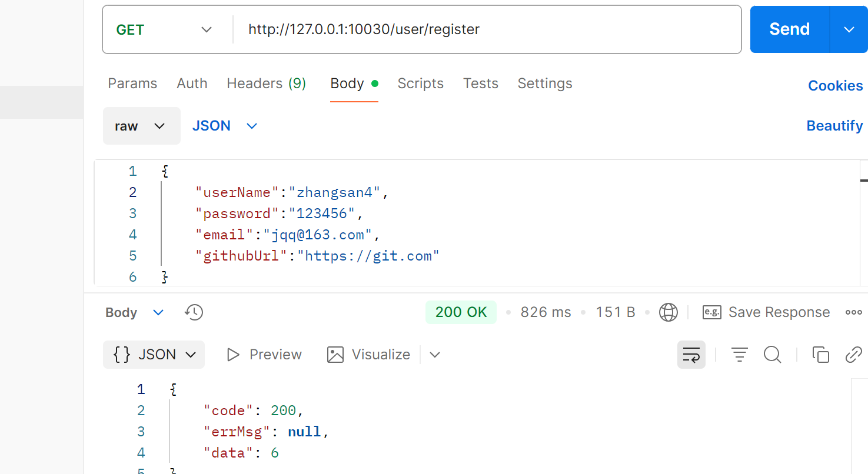Click the 200 OK status badge
This screenshot has height=474, width=868.
click(x=461, y=312)
